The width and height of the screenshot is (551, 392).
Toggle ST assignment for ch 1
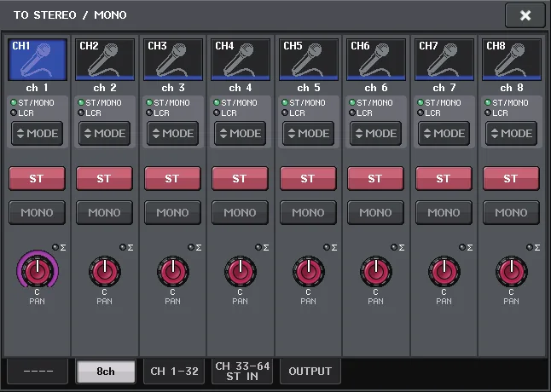coord(37,179)
